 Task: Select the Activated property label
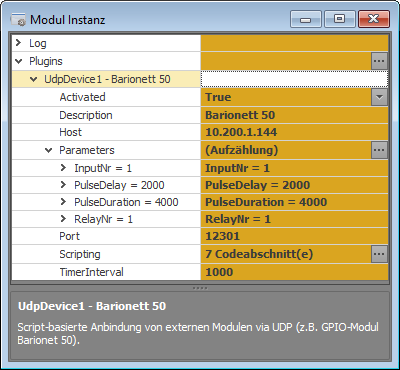pos(82,97)
